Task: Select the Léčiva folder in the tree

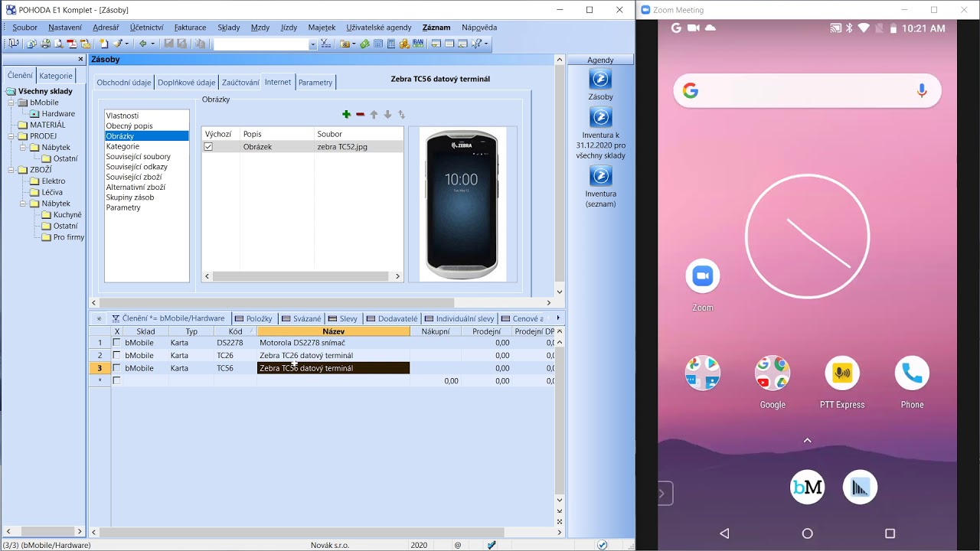Action: coord(52,192)
